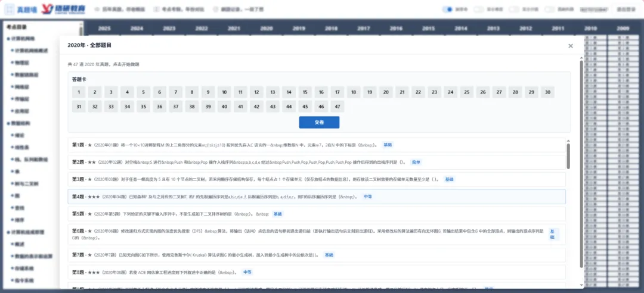This screenshot has height=293, width=644.
Task: Expand 数据结构 in the 考点目录 tree
Action: [x=18, y=123]
